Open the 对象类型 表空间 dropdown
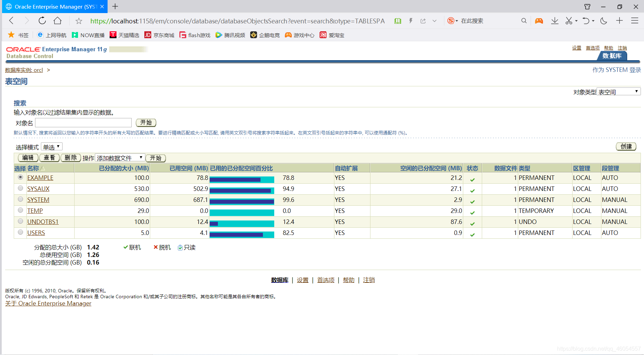The image size is (644, 355). (x=619, y=92)
